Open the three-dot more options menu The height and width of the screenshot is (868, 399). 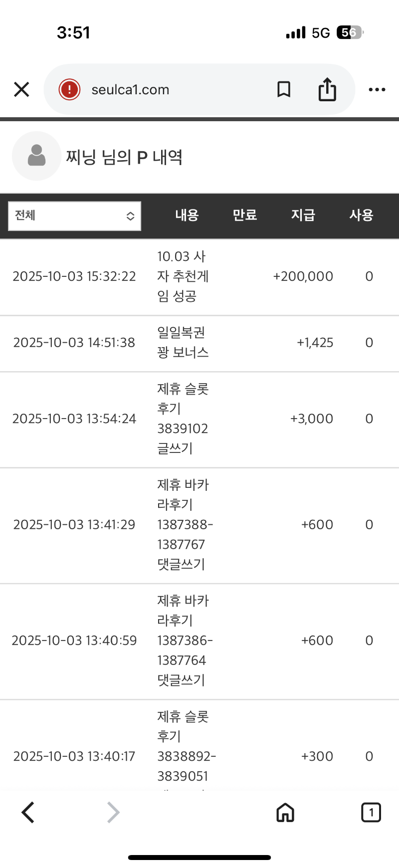pos(377,90)
